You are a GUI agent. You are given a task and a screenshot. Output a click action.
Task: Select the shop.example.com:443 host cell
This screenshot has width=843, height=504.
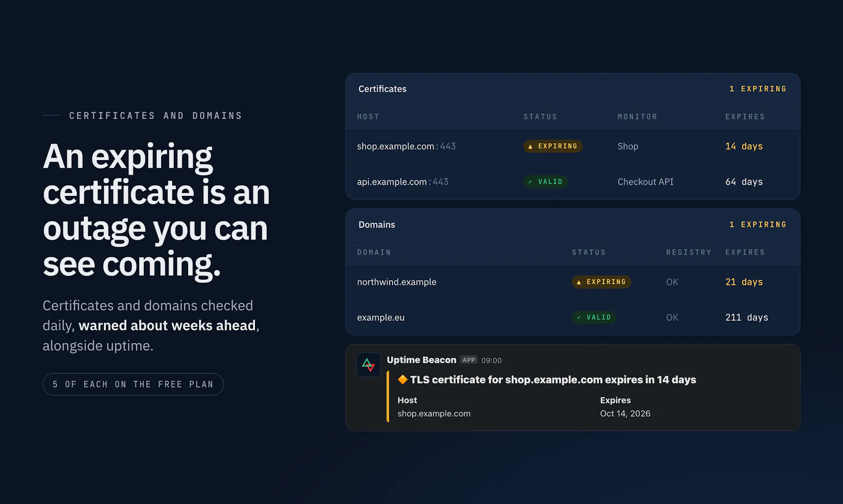click(x=406, y=146)
